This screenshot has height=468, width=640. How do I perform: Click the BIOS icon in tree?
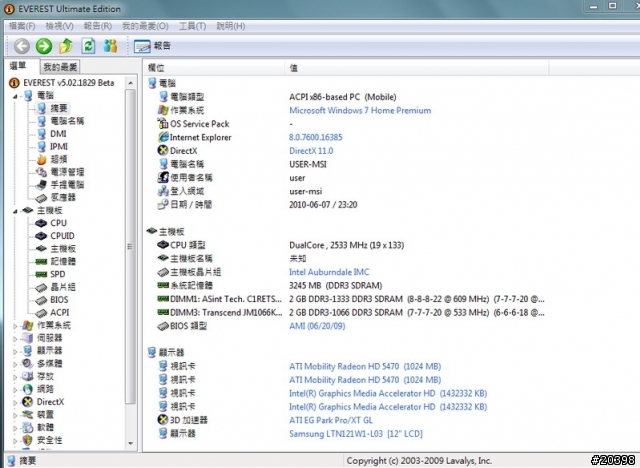tap(41, 300)
